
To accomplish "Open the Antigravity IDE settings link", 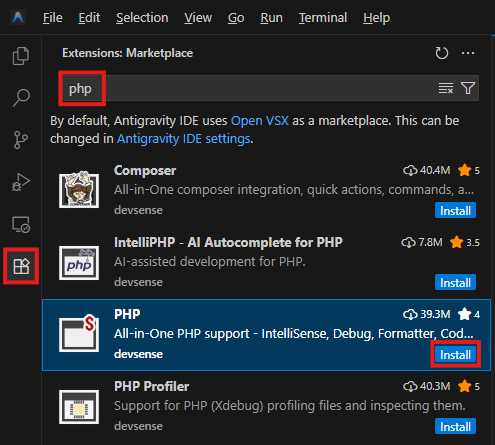I will click(184, 139).
